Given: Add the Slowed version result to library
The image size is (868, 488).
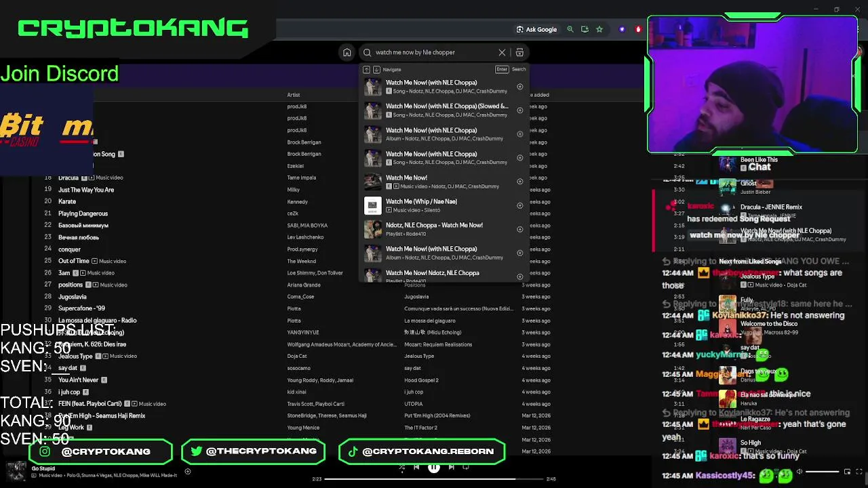Looking at the screenshot, I should pos(520,110).
